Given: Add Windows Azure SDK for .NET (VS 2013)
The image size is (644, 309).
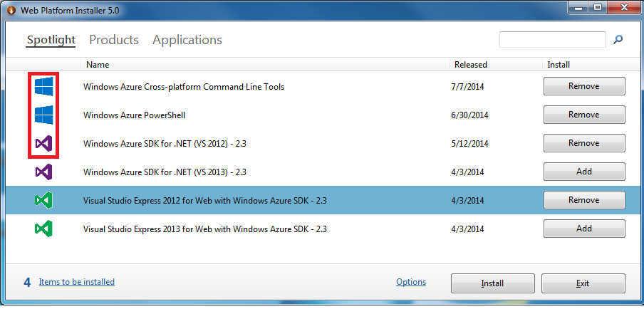Looking at the screenshot, I should tap(584, 171).
